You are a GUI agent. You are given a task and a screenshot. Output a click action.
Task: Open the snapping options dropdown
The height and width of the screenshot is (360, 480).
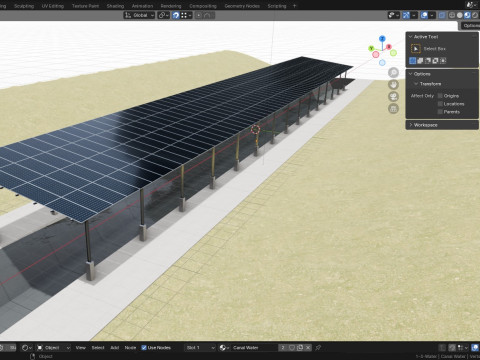tap(186, 15)
